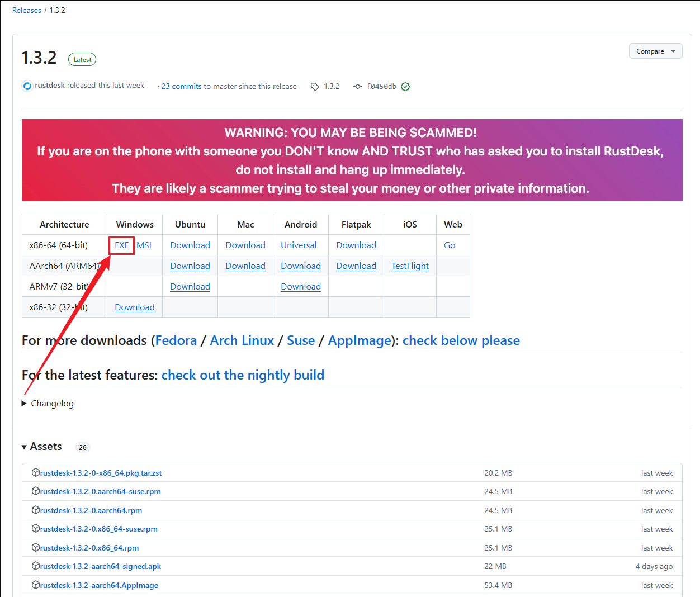Open the Compare dropdown
This screenshot has height=597, width=700.
[655, 51]
